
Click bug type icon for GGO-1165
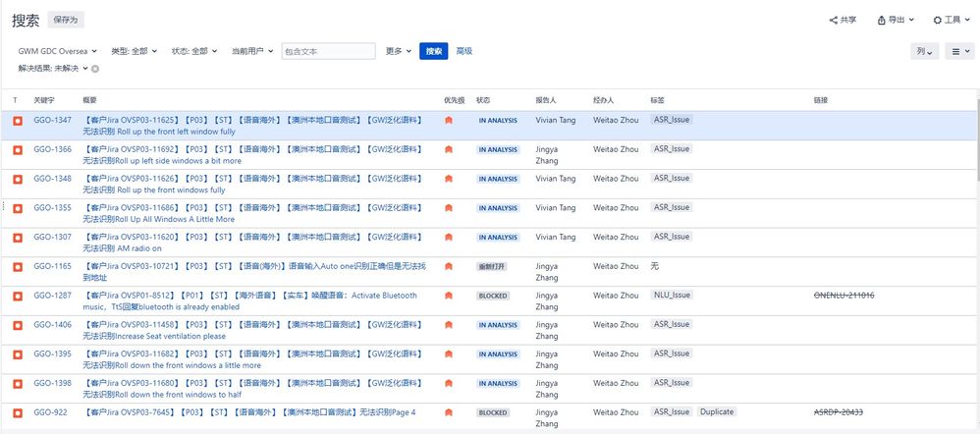click(18, 266)
